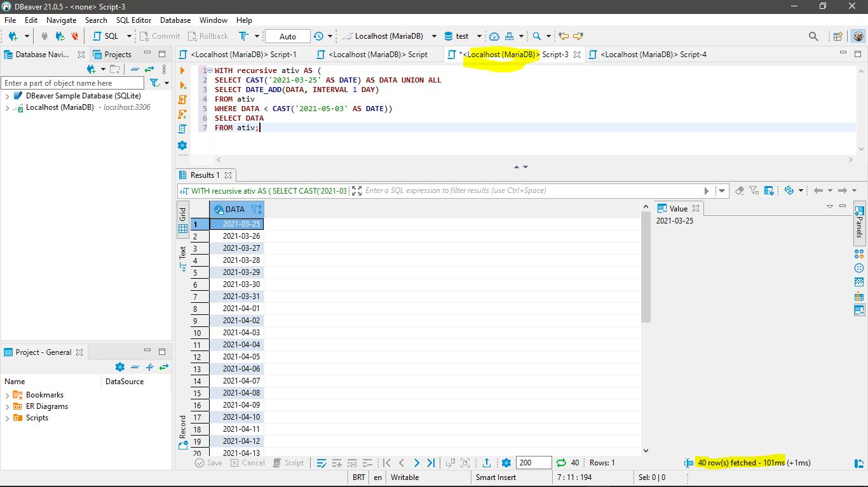Screen dimensions: 868x487
Task: Go to the last results page
Action: click(x=431, y=463)
